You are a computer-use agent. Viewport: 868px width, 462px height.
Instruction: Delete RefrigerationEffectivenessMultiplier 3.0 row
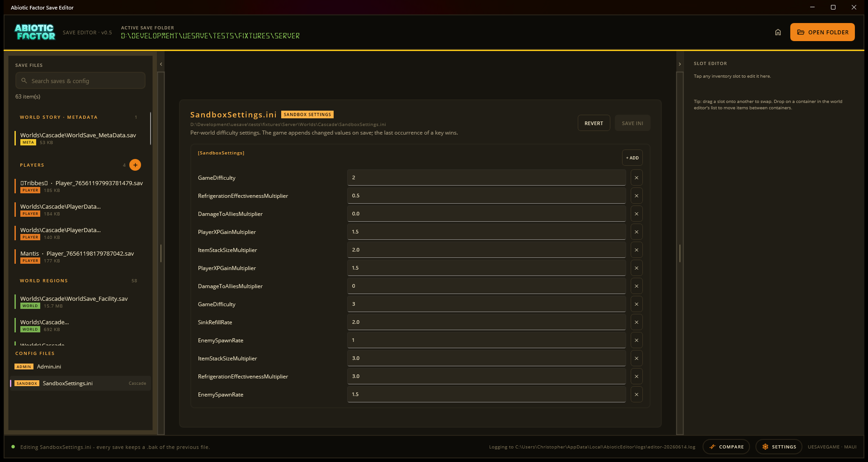637,376
